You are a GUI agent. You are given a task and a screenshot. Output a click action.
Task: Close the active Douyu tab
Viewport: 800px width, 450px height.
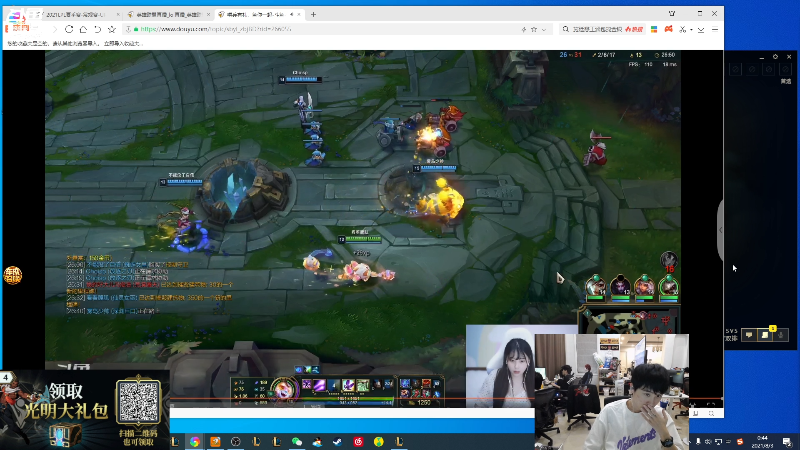pyautogui.click(x=299, y=14)
